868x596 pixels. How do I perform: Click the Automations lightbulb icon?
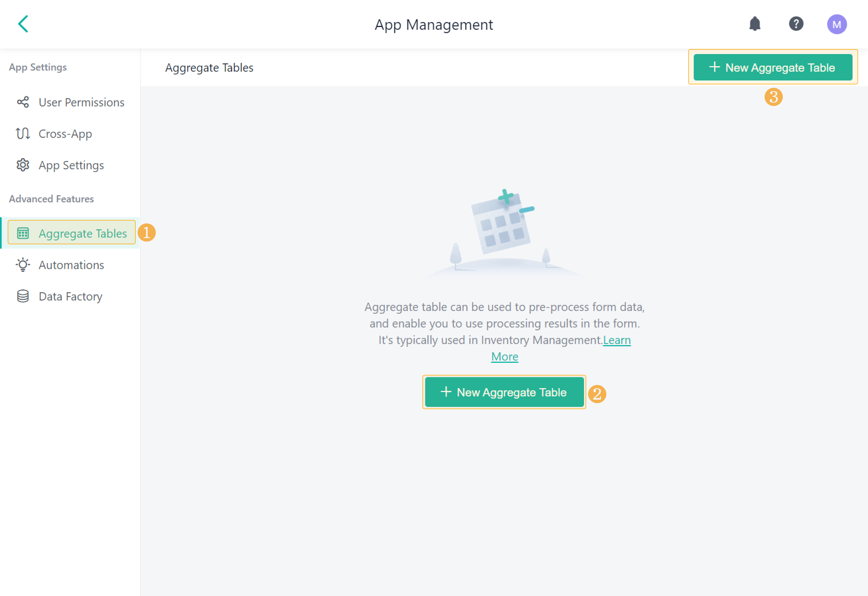pos(23,265)
